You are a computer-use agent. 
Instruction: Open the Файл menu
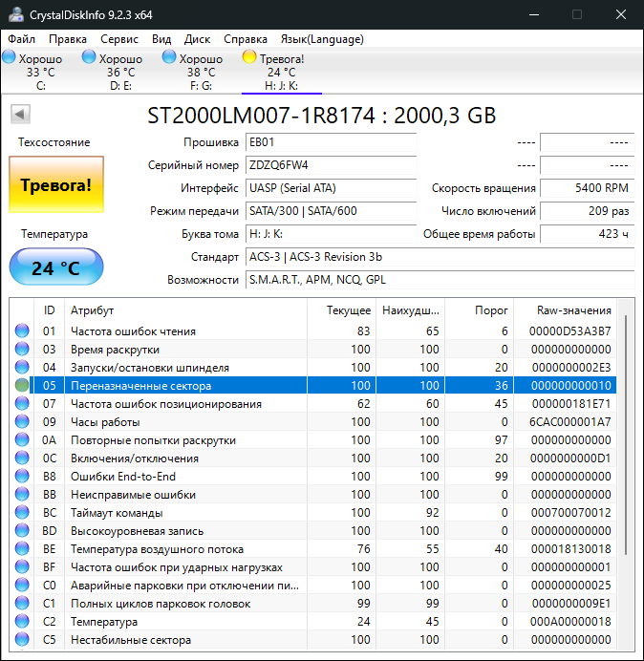(x=22, y=39)
